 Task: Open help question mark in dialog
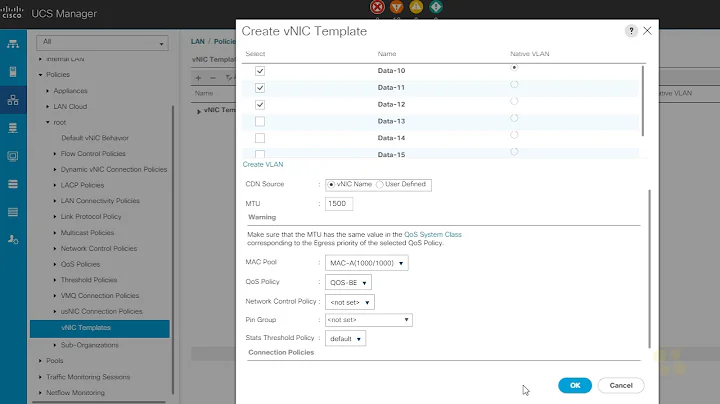(631, 31)
